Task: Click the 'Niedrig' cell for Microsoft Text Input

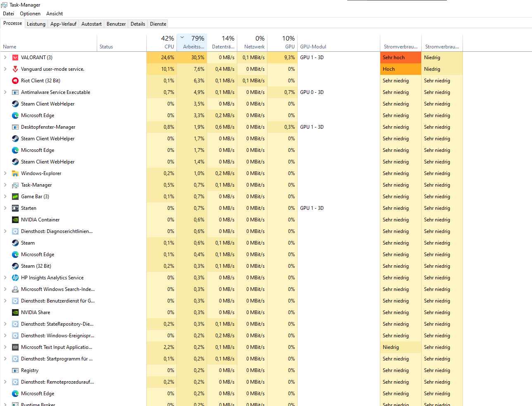Action: 401,347
